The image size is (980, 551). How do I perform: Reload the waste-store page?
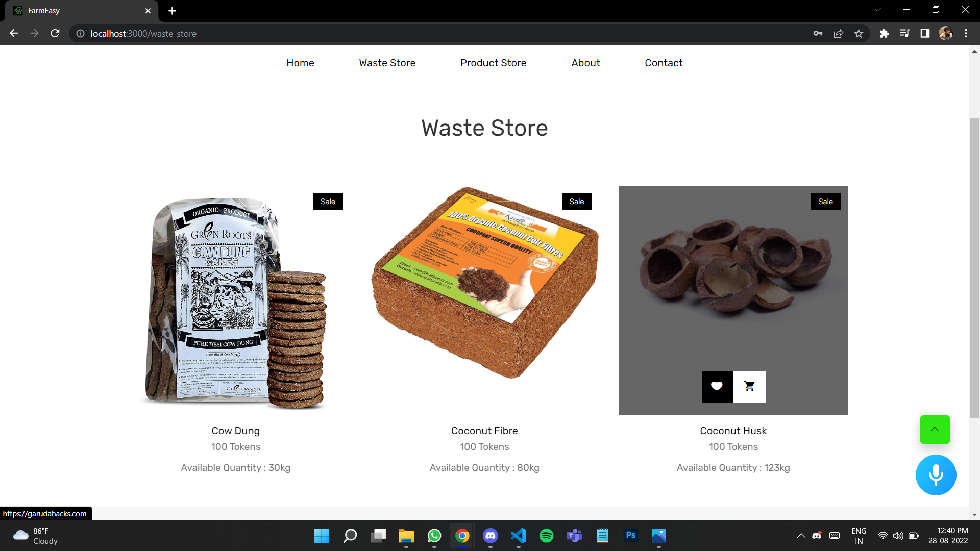(55, 34)
